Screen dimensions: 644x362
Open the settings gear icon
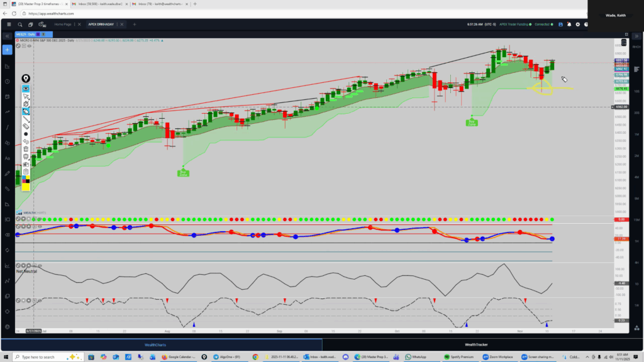(578, 25)
